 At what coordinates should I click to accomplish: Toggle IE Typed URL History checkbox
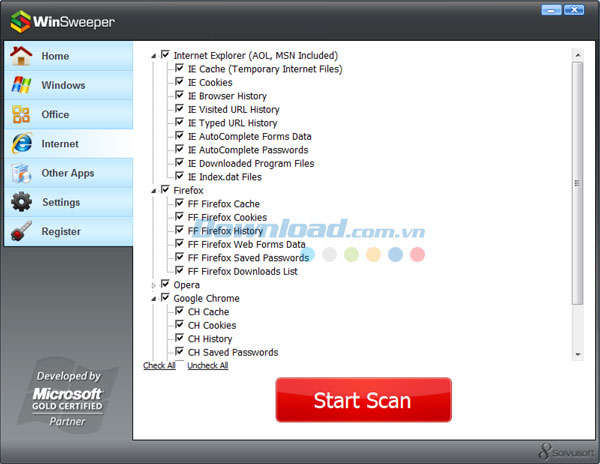179,122
